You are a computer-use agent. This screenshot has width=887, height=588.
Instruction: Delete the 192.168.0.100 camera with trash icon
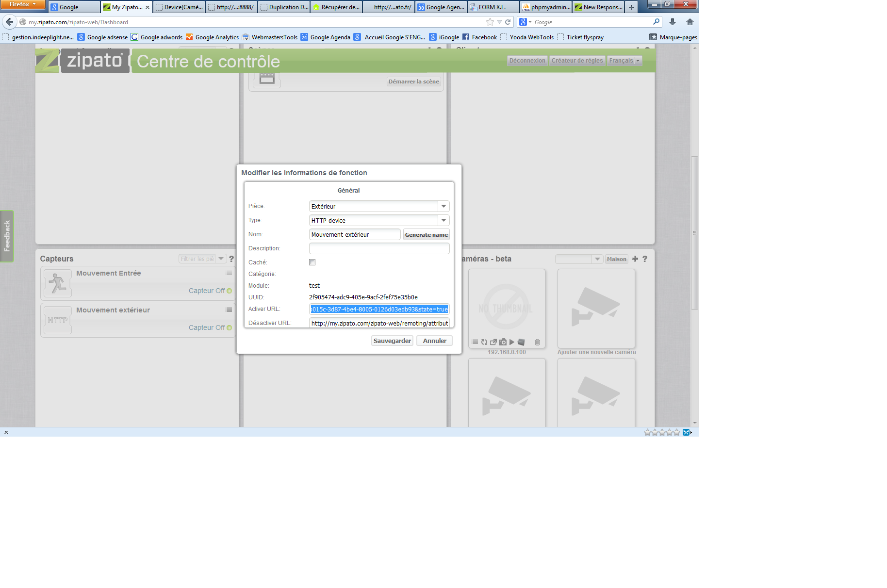pyautogui.click(x=537, y=342)
